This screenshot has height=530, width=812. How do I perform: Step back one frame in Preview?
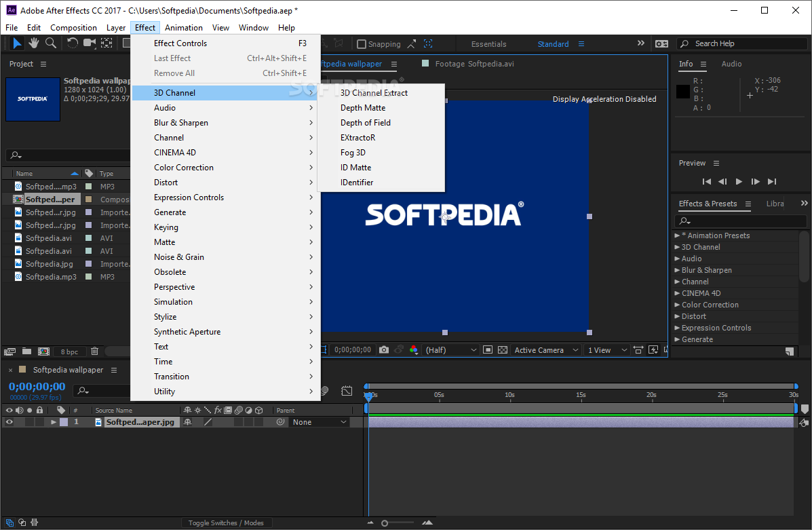pyautogui.click(x=722, y=181)
